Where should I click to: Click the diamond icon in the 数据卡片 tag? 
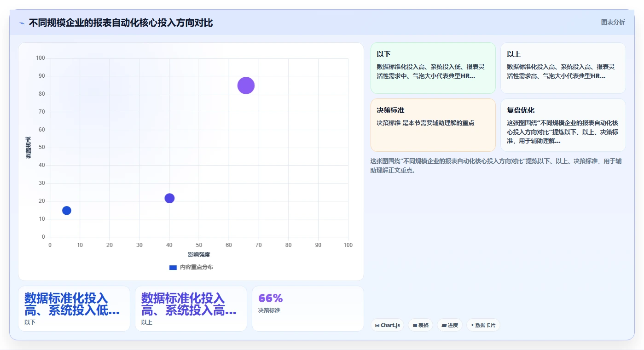(x=472, y=325)
